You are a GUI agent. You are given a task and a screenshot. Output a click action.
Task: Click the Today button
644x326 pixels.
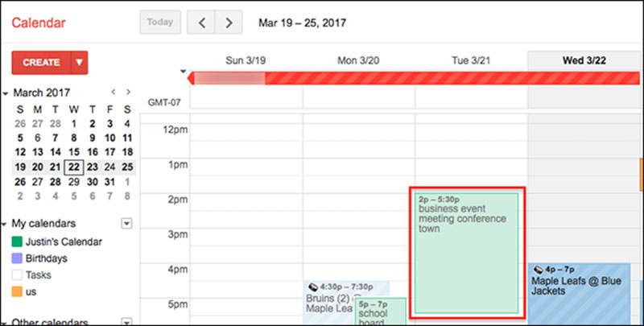tap(160, 23)
